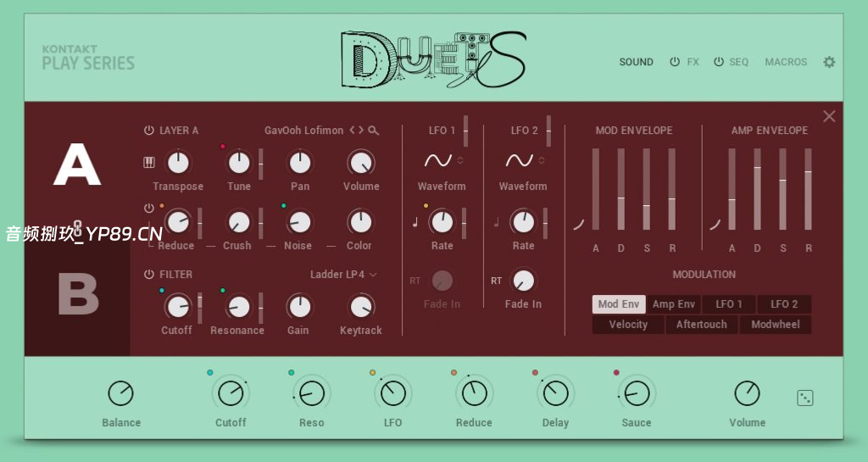Toggle the Filter power button
This screenshot has height=462, width=868.
click(149, 275)
